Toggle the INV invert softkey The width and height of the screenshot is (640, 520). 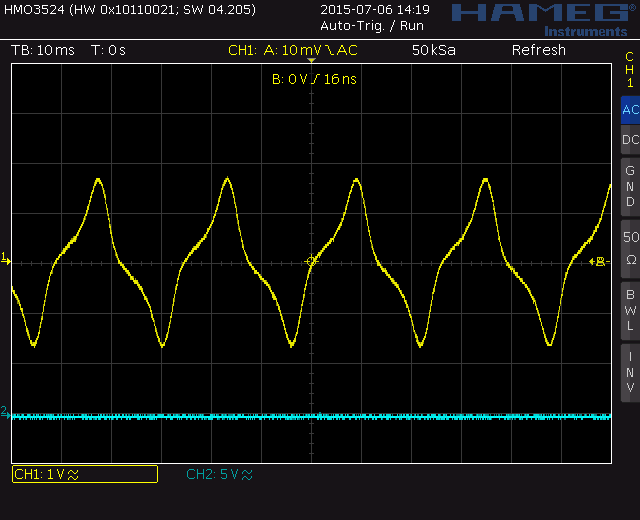[x=630, y=371]
